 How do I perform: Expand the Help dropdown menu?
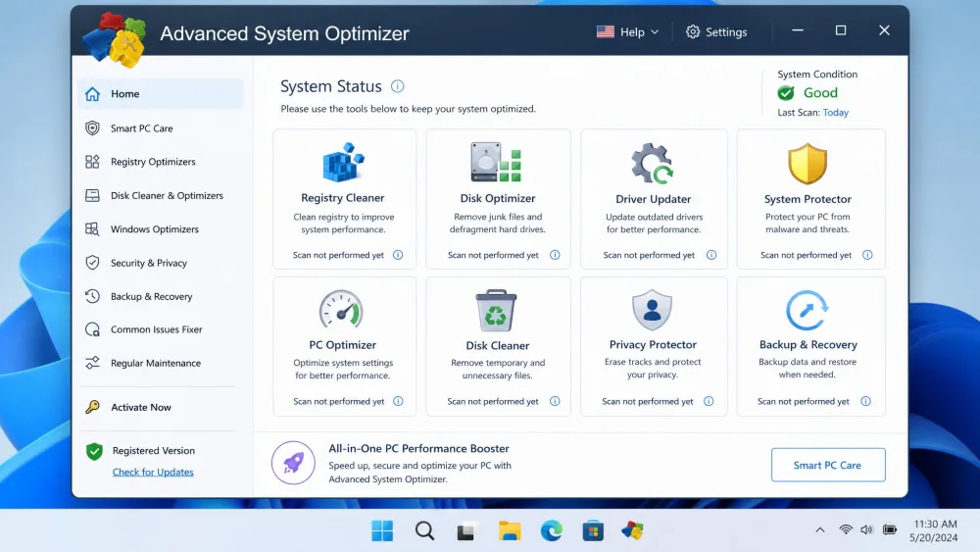(627, 32)
